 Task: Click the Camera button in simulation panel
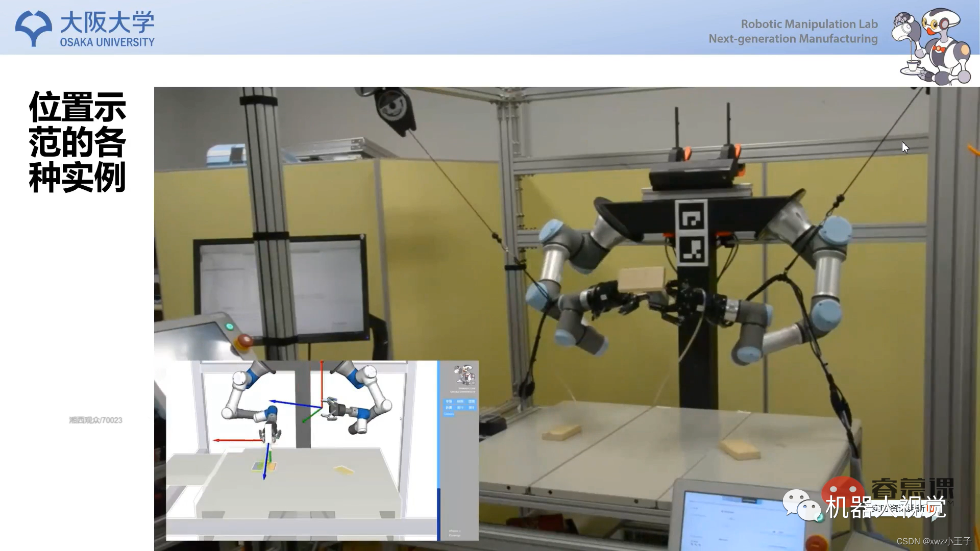(449, 414)
